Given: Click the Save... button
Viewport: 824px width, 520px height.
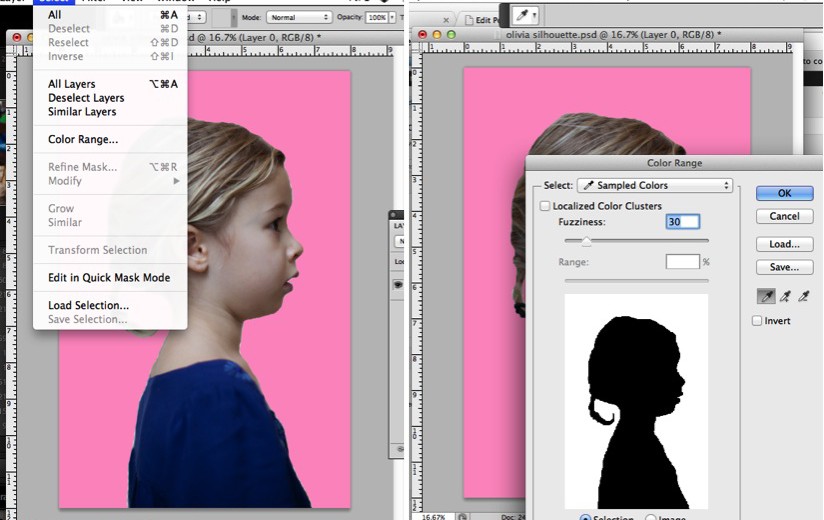Looking at the screenshot, I should (785, 267).
